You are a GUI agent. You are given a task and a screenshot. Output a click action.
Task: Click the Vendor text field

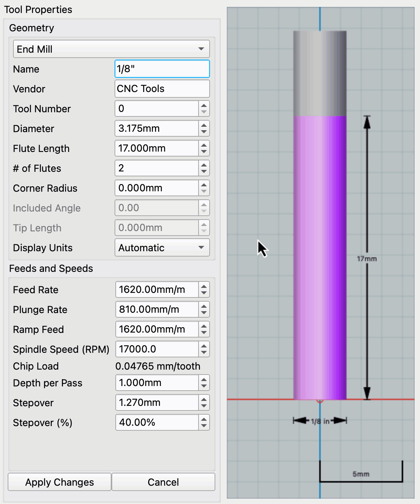(162, 89)
